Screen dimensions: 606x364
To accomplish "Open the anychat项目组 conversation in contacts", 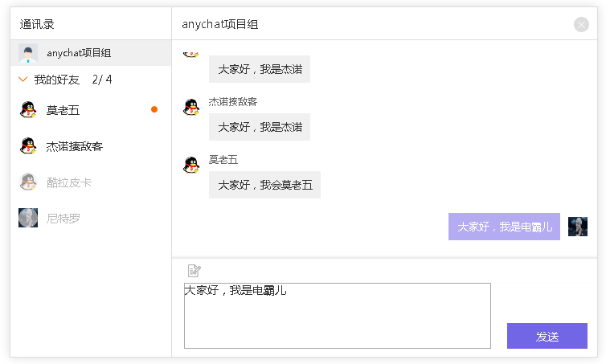I will 91,53.
